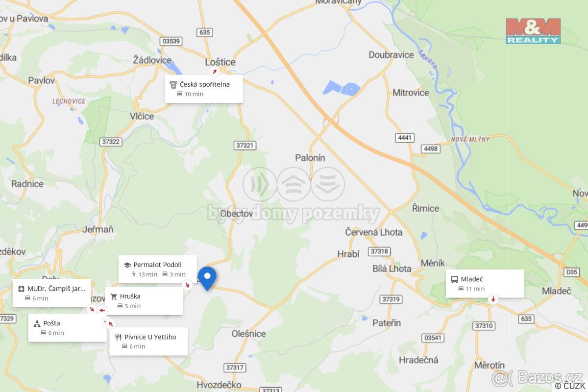Click the fork and knife restaurant icon
The height and width of the screenshot is (392, 588).
118,337
